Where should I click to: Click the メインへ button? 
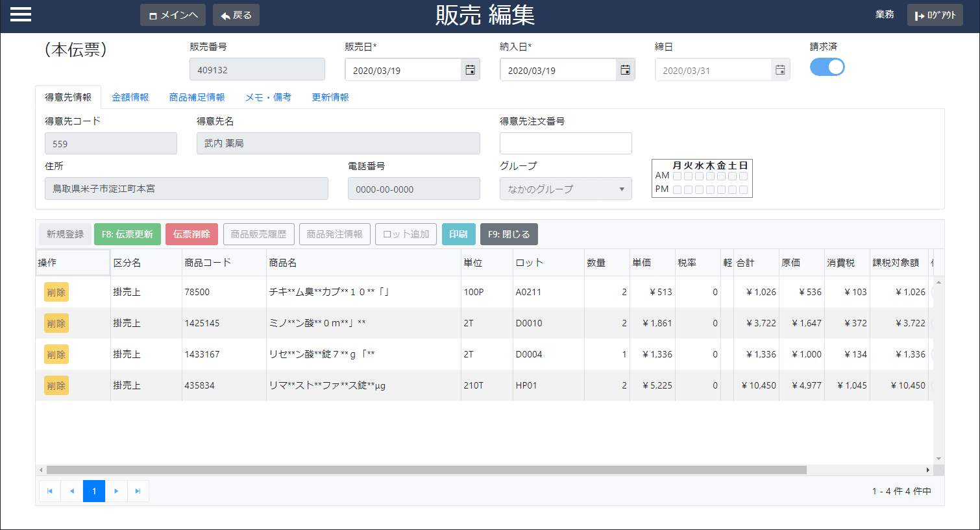point(173,15)
